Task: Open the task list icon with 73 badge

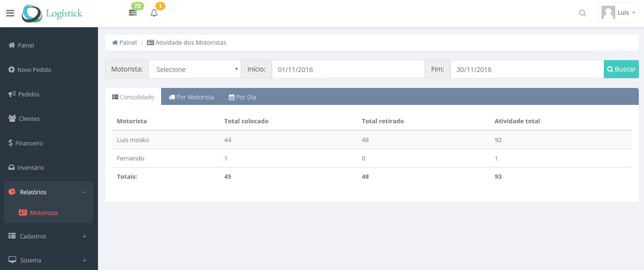Action: tap(133, 13)
